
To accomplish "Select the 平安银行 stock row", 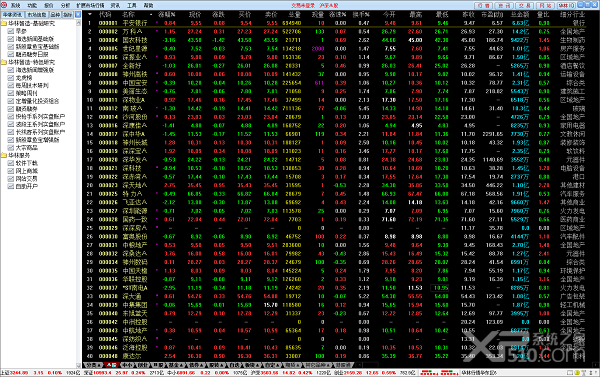I will (337, 23).
